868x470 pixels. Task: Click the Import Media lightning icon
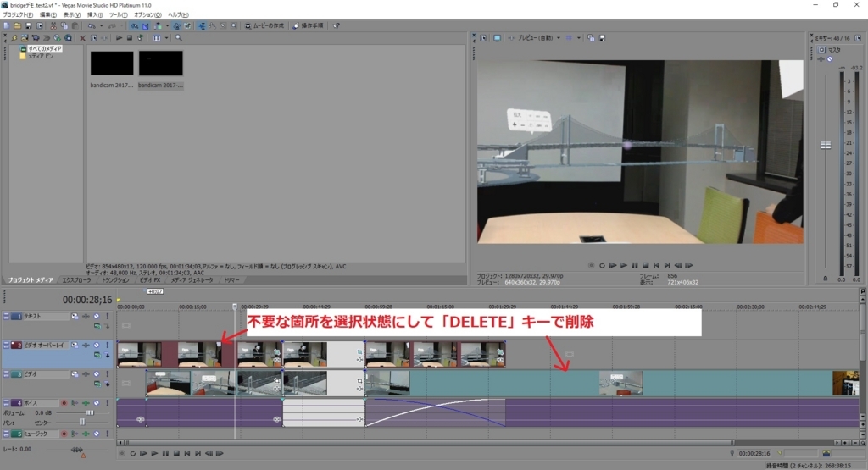click(x=14, y=38)
